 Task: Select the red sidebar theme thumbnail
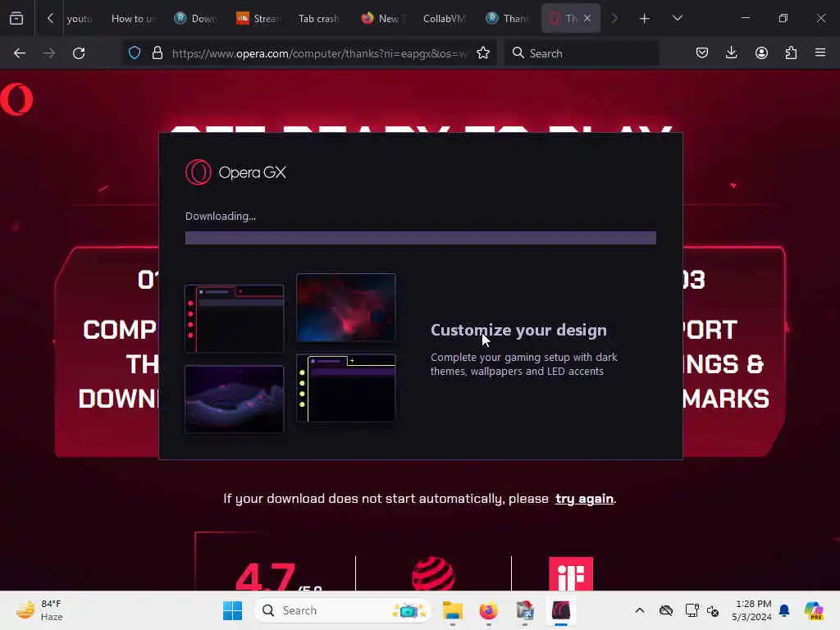pyautogui.click(x=234, y=319)
